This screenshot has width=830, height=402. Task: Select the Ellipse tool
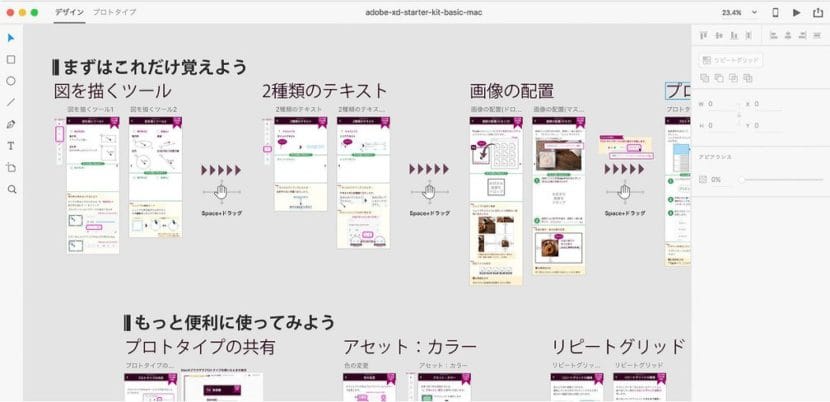(x=11, y=81)
